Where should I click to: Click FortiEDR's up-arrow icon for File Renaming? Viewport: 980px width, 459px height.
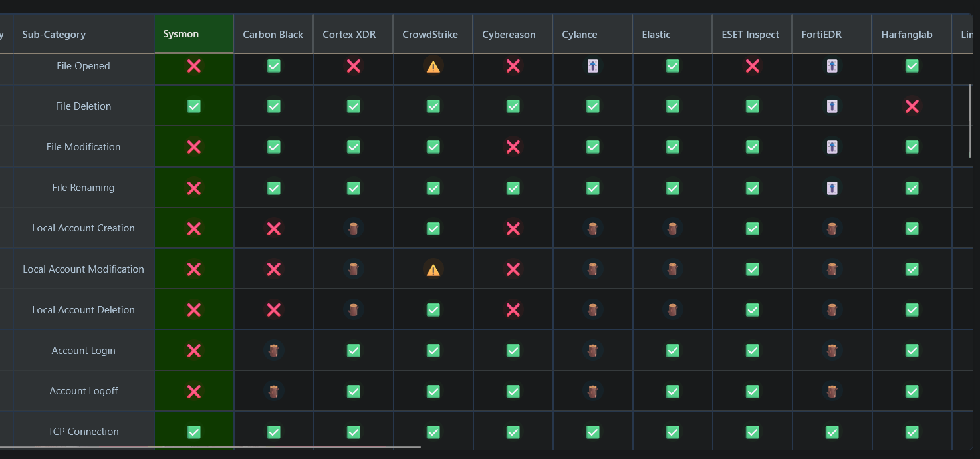click(x=832, y=188)
